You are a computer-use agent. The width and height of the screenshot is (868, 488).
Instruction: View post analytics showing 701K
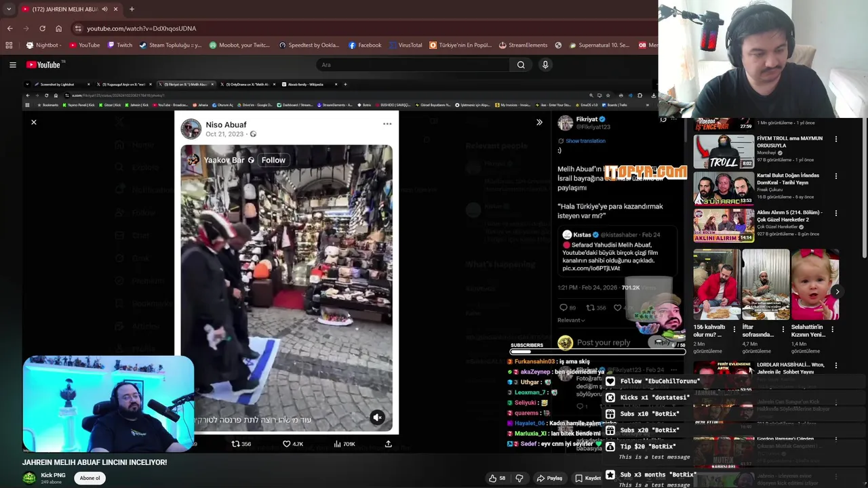click(x=344, y=444)
